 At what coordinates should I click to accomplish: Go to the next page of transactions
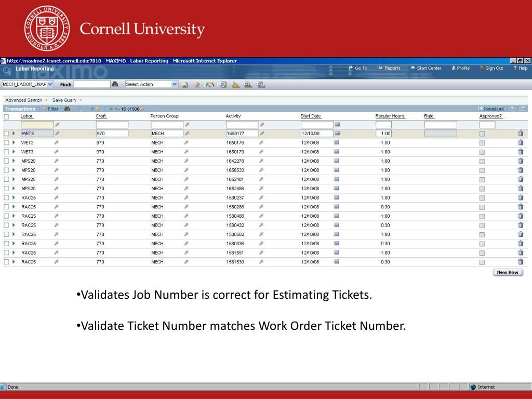coord(142,109)
